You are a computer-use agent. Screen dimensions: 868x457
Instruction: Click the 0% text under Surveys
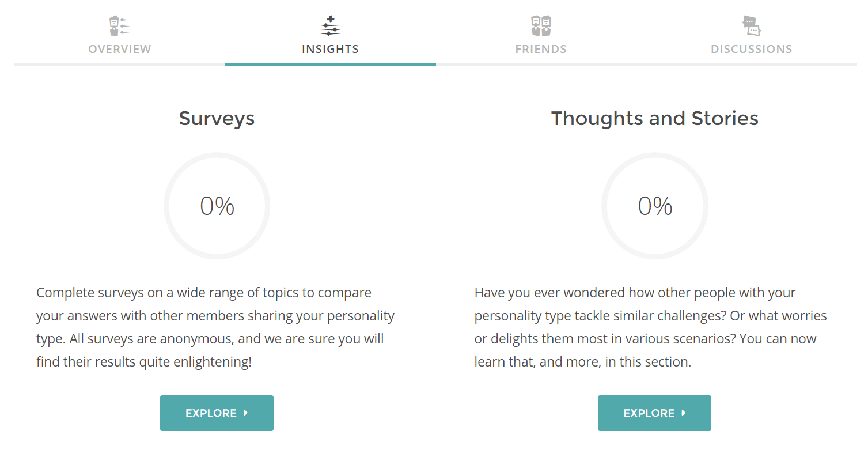click(217, 206)
